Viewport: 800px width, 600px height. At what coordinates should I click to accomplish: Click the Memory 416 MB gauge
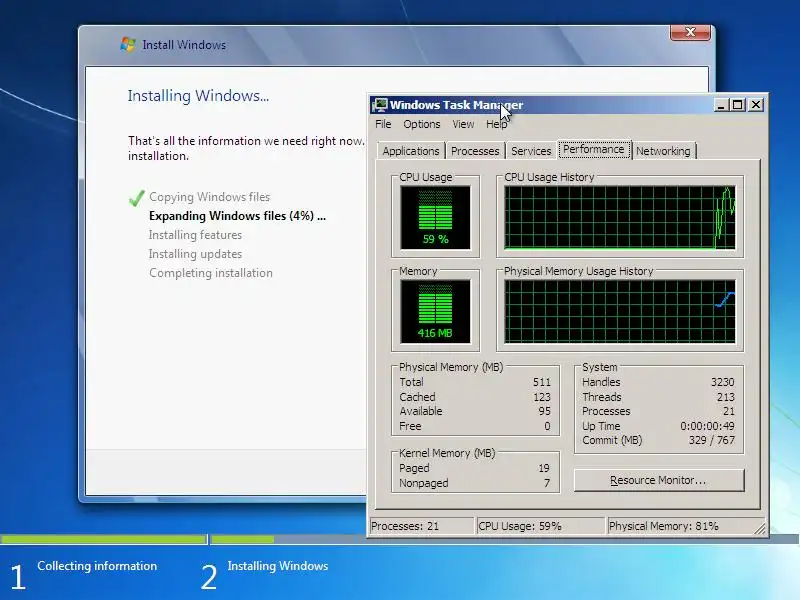click(435, 311)
